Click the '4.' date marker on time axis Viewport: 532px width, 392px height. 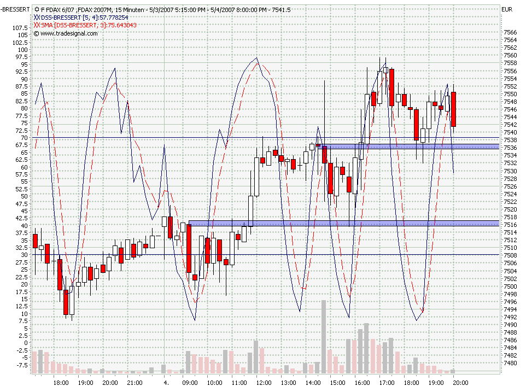(x=166, y=383)
